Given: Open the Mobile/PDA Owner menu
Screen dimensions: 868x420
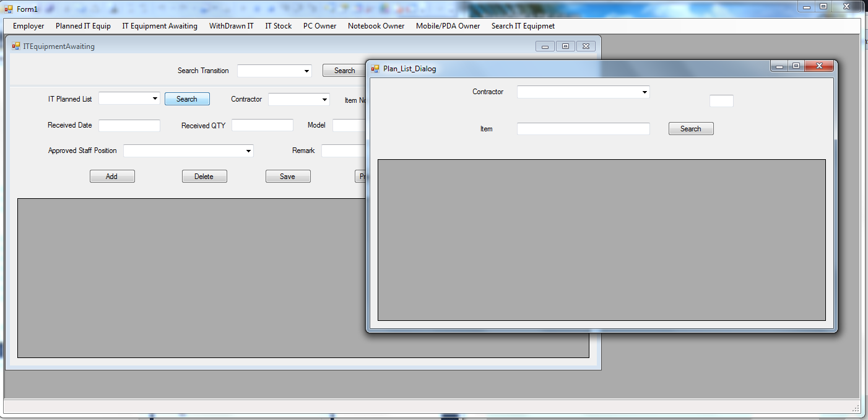Looking at the screenshot, I should [448, 26].
